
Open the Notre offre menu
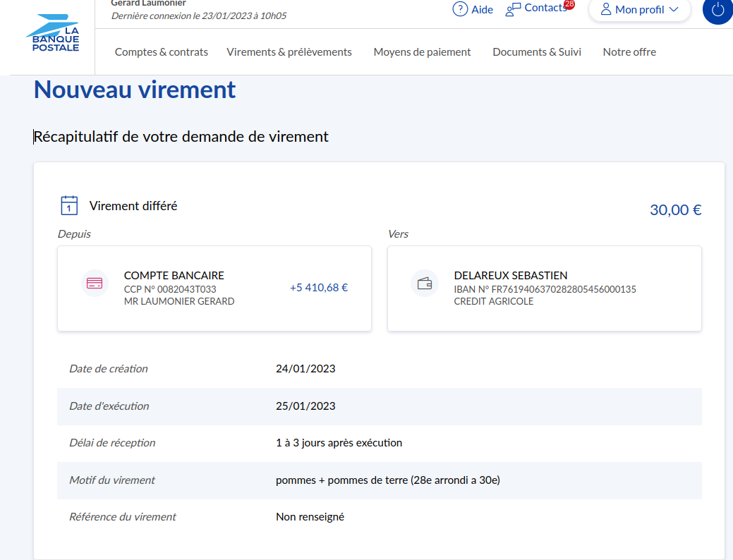[x=629, y=52]
